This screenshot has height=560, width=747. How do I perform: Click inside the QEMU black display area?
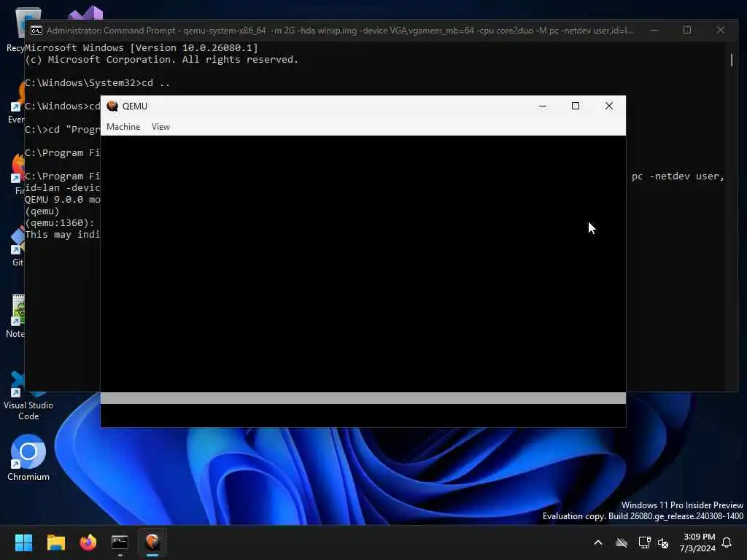pos(363,263)
